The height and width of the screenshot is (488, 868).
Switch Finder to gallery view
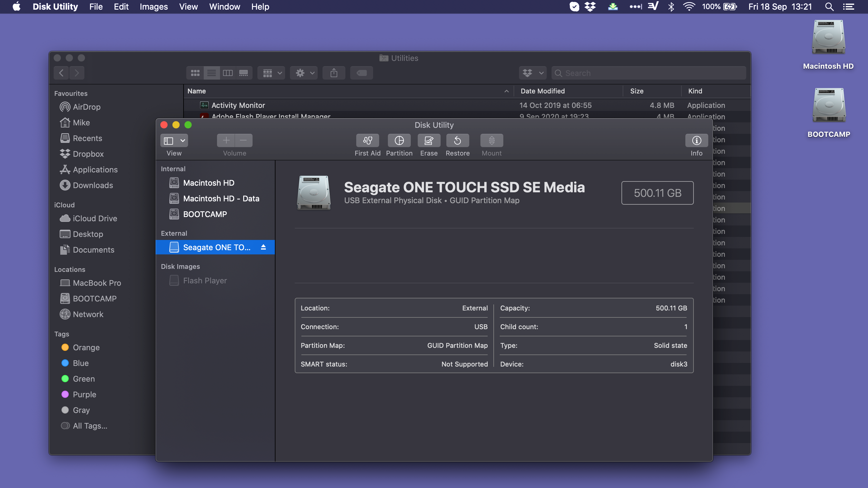[244, 73]
